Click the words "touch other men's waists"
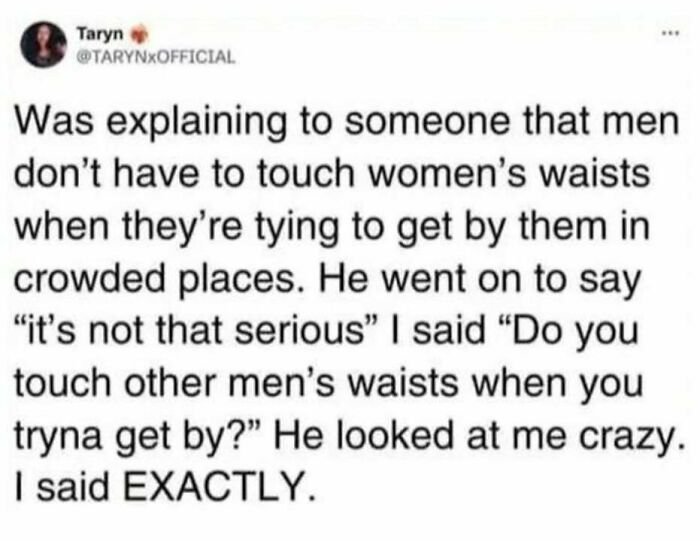Image resolution: width=700 pixels, height=541 pixels. click(x=237, y=383)
